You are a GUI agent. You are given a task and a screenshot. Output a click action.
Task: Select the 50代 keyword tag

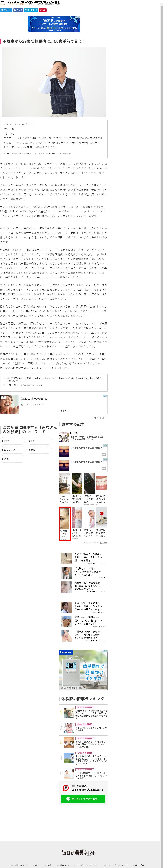[x=12, y=441]
